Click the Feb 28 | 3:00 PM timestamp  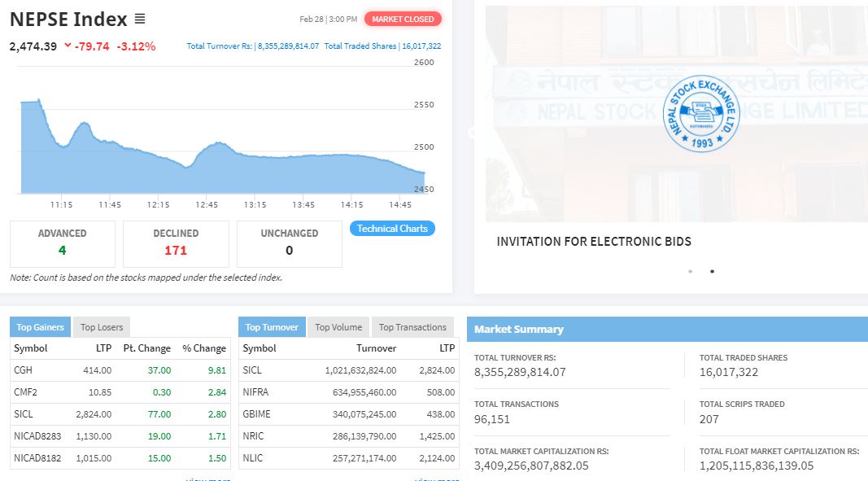(x=329, y=19)
